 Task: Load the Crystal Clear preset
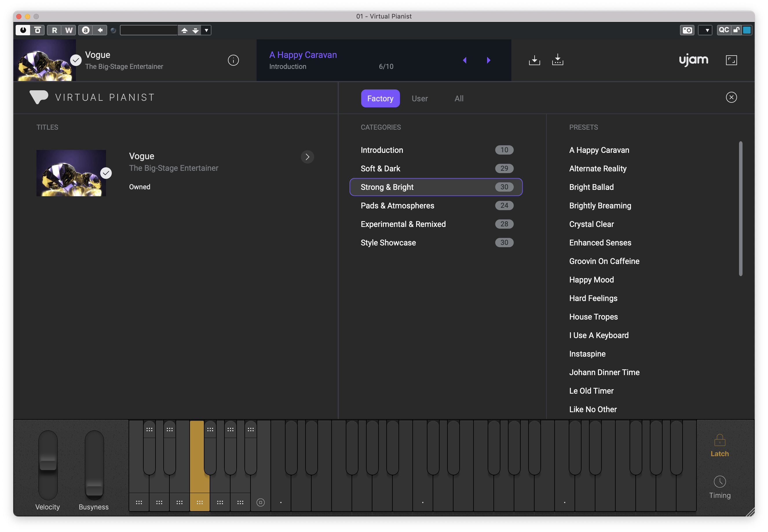coord(591,224)
